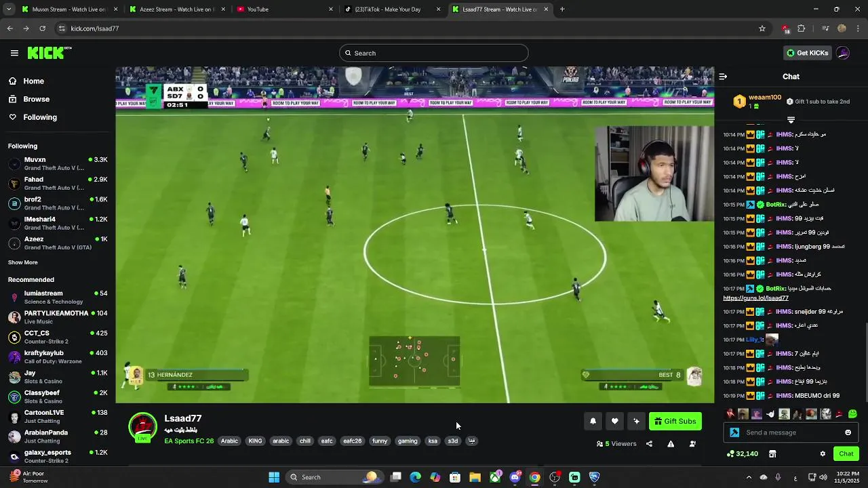Send message with Chat button
The width and height of the screenshot is (868, 488).
(x=846, y=454)
